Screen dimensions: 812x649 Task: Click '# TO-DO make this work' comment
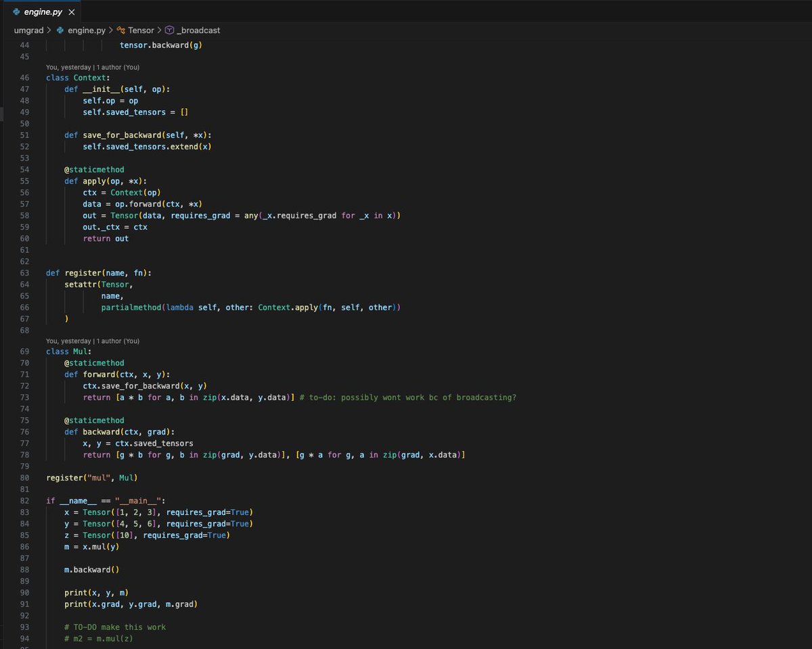click(115, 627)
